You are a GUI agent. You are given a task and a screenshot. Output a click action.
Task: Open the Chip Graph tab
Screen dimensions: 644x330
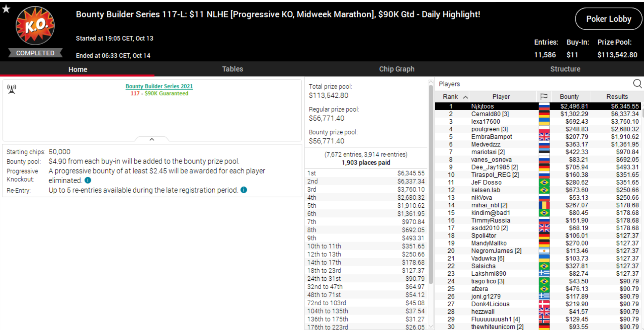click(396, 69)
